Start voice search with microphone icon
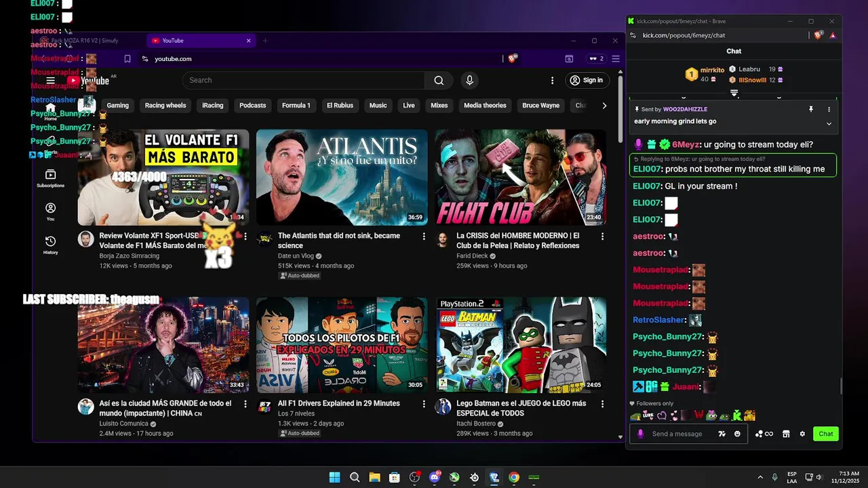The width and height of the screenshot is (868, 488). pos(469,80)
